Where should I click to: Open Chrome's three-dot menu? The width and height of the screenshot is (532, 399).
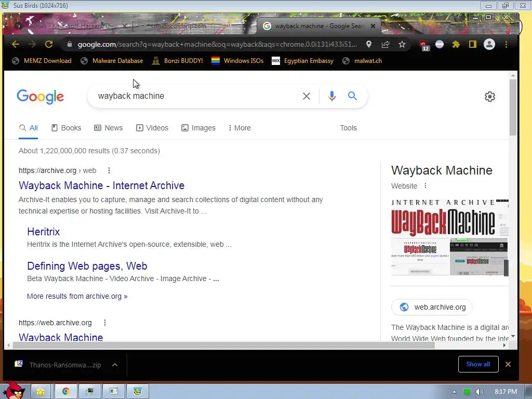coord(506,45)
